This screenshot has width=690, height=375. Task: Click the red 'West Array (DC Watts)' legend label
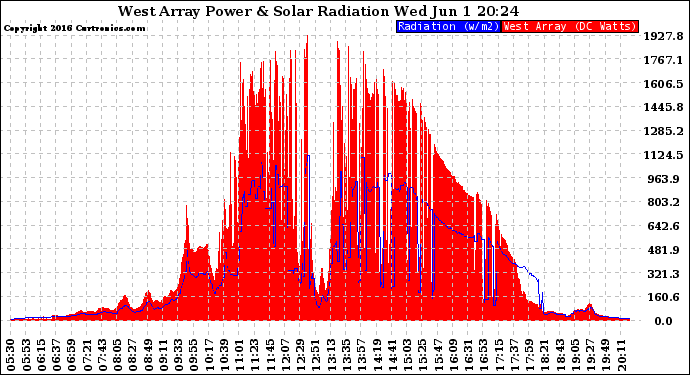coord(570,26)
